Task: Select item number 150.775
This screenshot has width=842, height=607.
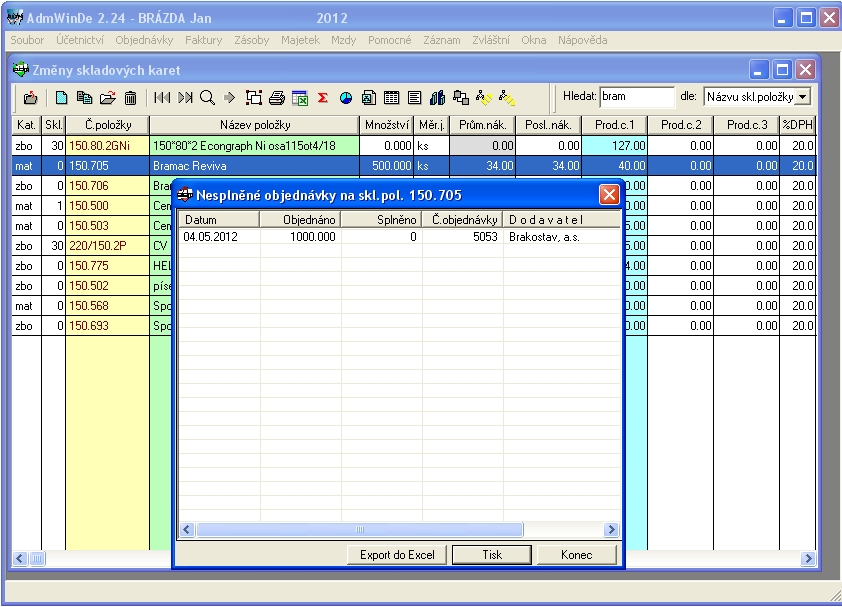Action: pos(107,266)
